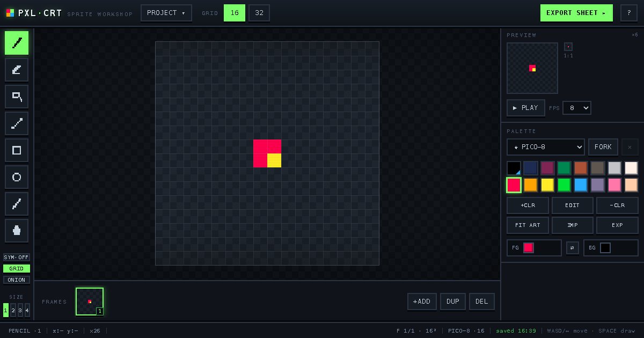
Task: Pick the lavender palette swatch
Action: point(597,185)
